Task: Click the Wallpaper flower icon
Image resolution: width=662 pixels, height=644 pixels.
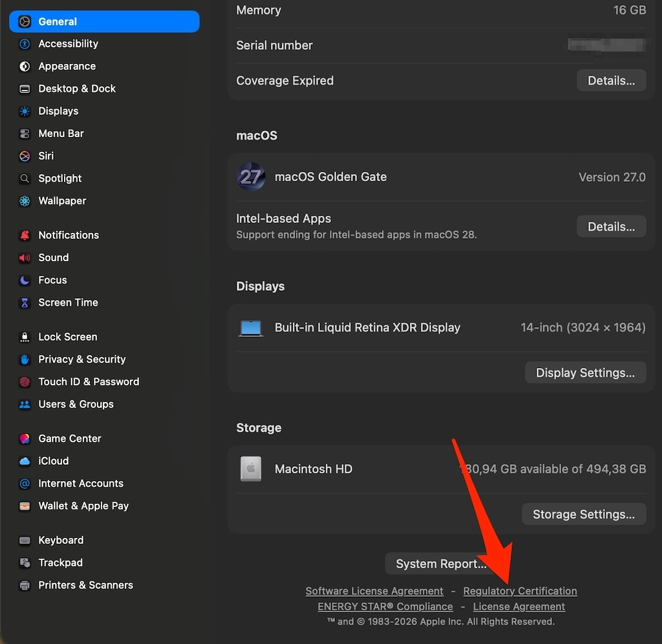Action: 25,201
